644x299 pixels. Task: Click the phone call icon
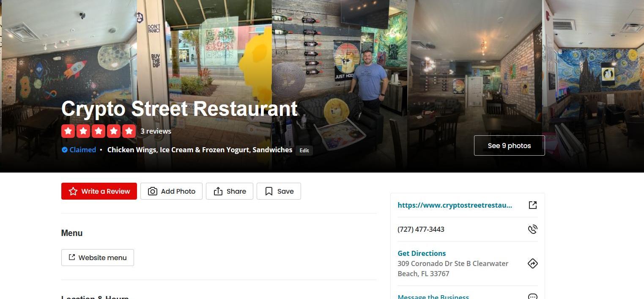[533, 229]
